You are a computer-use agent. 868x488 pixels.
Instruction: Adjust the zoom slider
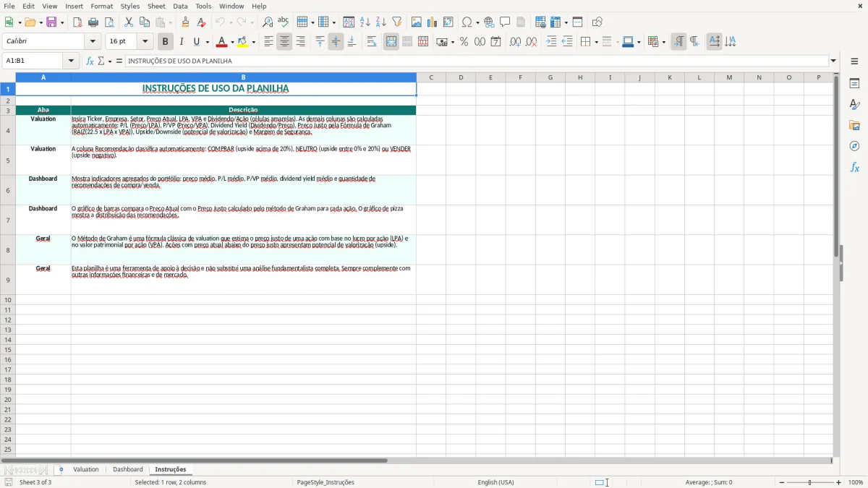point(809,482)
